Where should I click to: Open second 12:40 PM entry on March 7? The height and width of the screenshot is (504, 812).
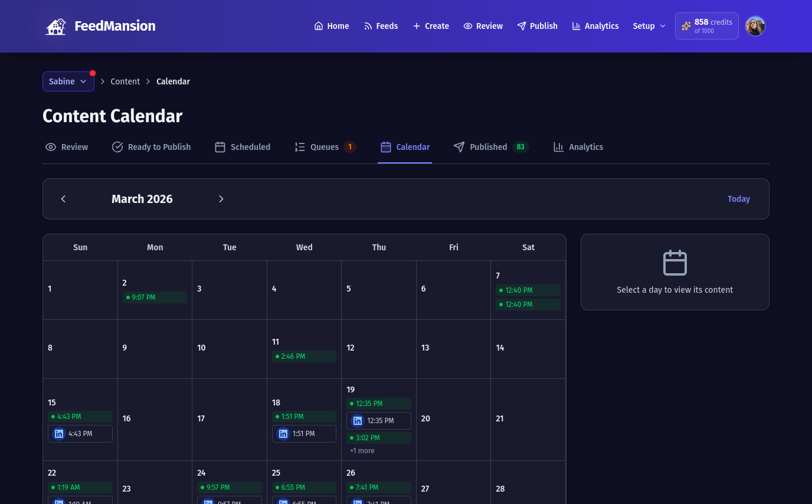[528, 305]
